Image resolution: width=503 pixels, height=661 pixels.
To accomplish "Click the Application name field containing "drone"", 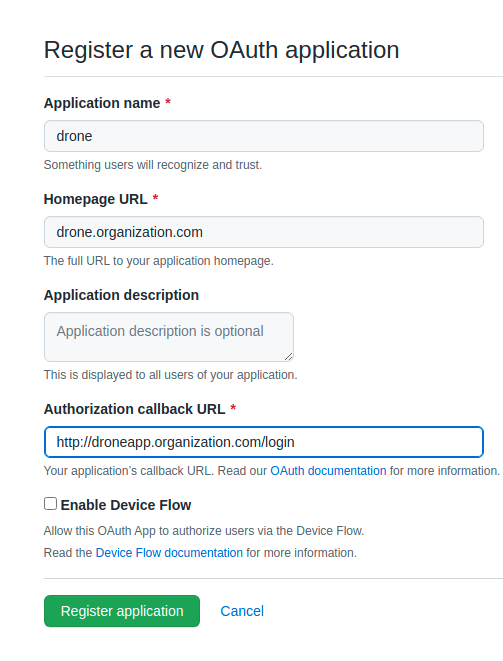I will 264,136.
